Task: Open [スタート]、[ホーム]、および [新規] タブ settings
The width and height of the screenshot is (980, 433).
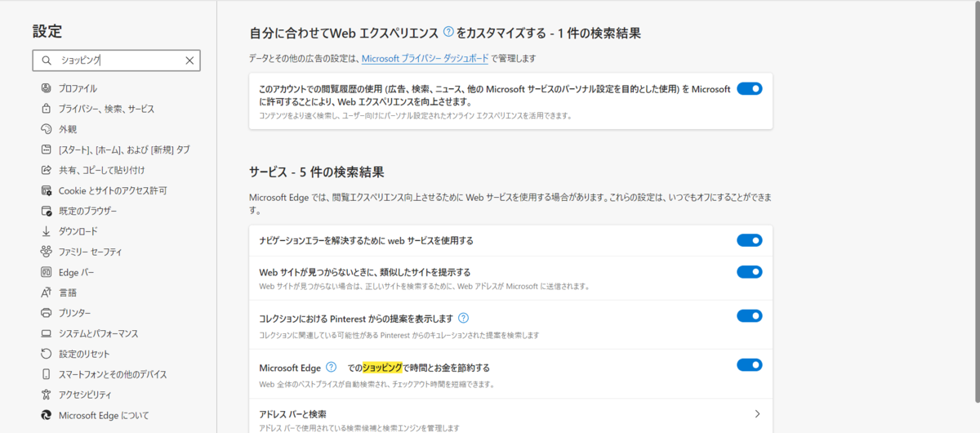Action: (124, 150)
